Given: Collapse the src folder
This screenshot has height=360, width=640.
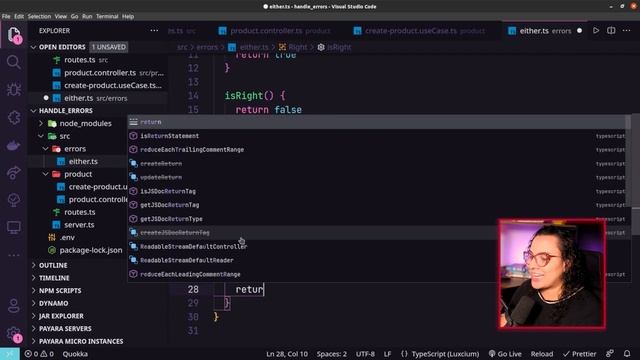Looking at the screenshot, I should (x=41, y=136).
